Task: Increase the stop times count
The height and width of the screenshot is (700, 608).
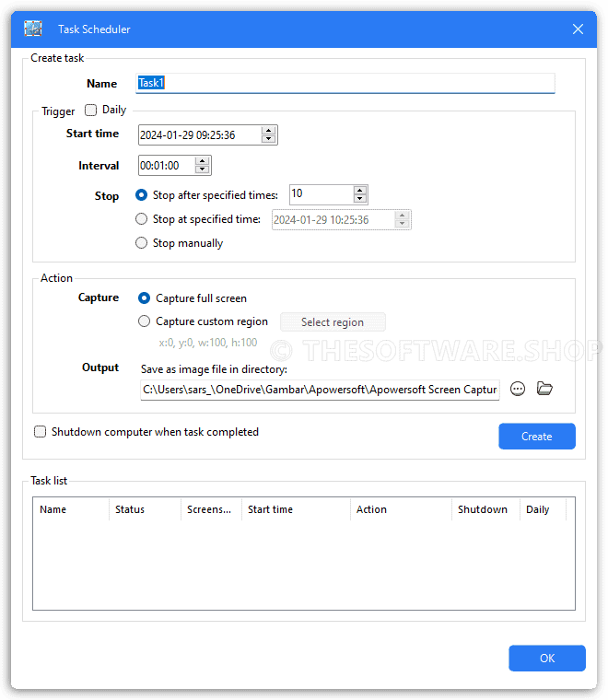Action: 360,191
